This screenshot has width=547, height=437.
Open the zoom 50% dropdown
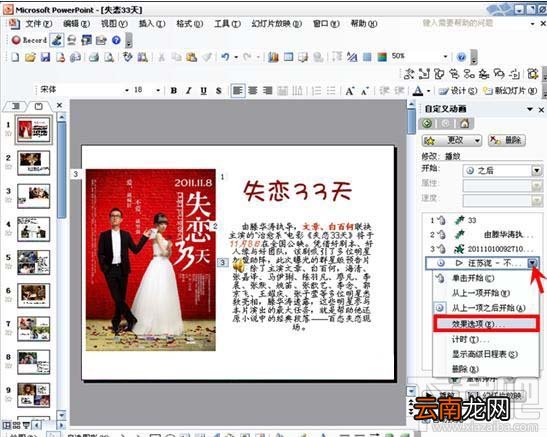pyautogui.click(x=445, y=56)
